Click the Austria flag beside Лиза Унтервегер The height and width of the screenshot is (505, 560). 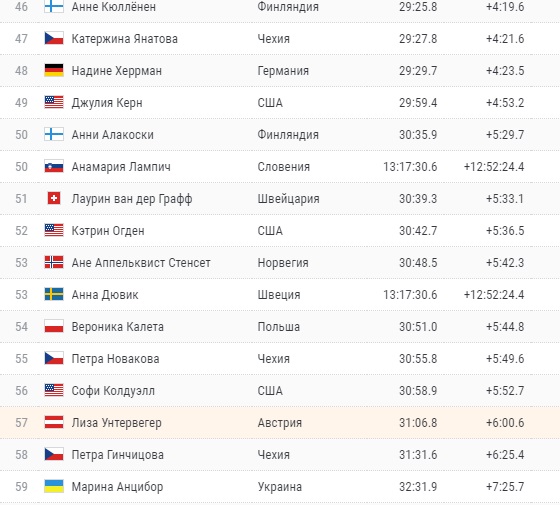coord(54,422)
